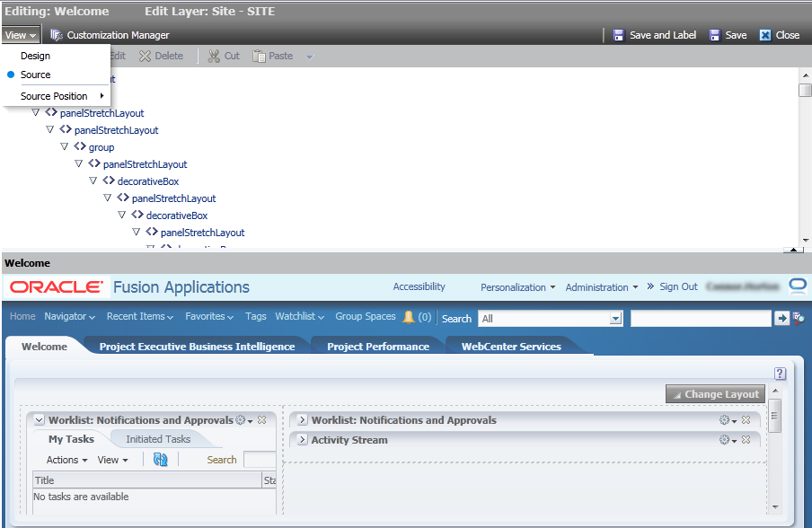Cut the selected component

coord(224,56)
